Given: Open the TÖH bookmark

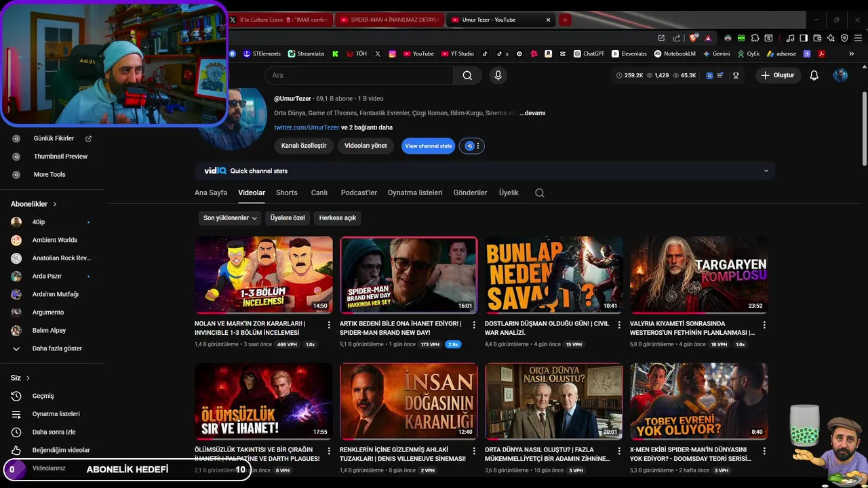Looking at the screenshot, I should [x=357, y=54].
